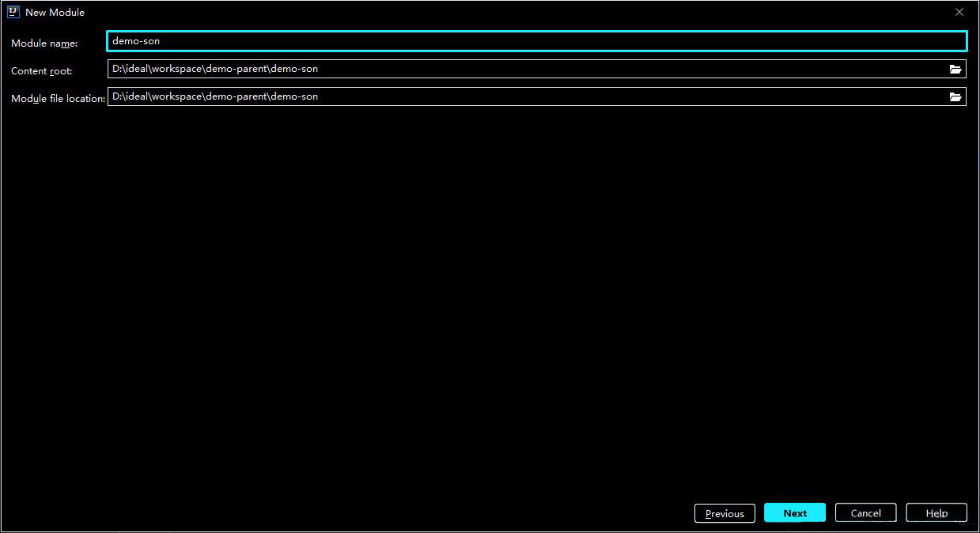Click the IntelliJ IDEA logo in title bar

pyautogui.click(x=13, y=12)
